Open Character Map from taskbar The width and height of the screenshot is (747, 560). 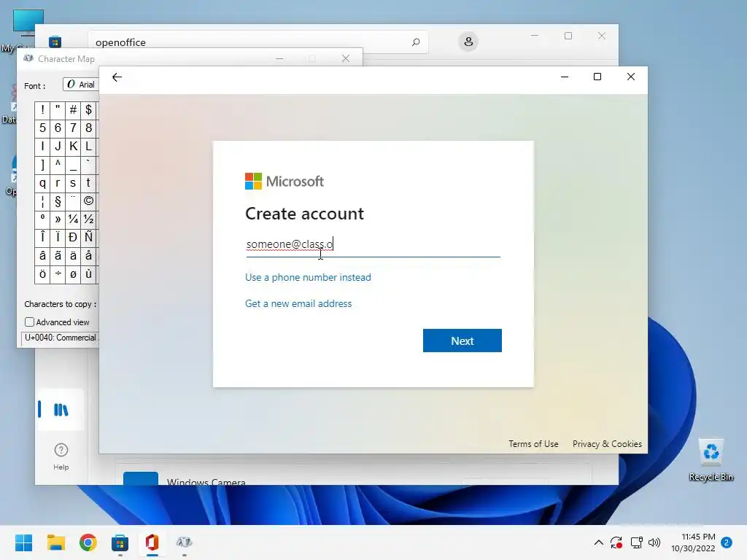pyautogui.click(x=185, y=542)
